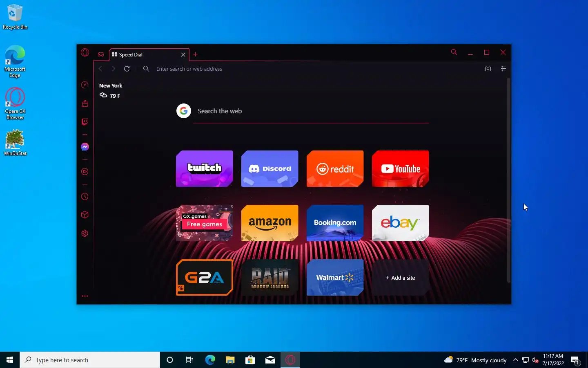Click the Reload page icon
Screen dimensions: 588x368
tap(127, 69)
